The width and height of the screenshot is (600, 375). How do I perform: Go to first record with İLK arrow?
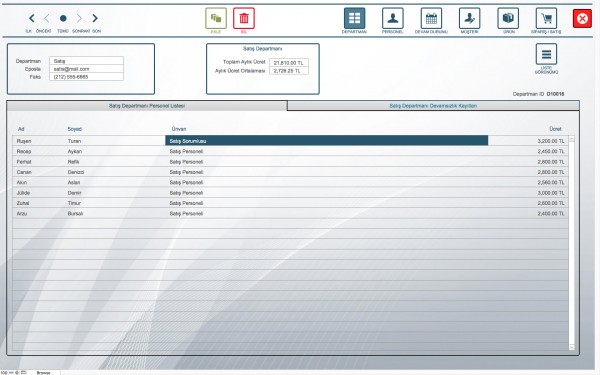click(32, 18)
